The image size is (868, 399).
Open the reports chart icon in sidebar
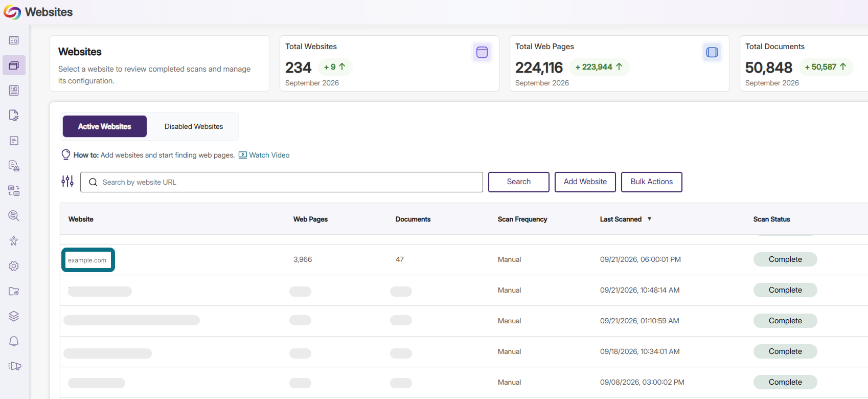point(14,91)
